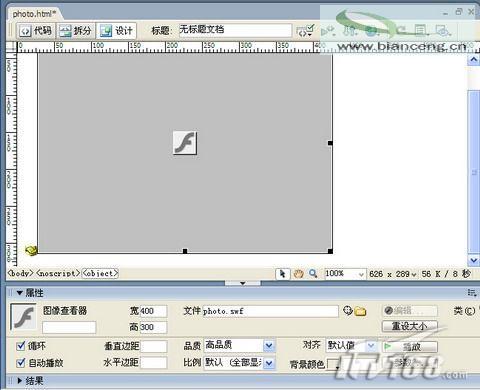This screenshot has height=390, width=480.
Task: Click the vertical scrollbar down arrow
Action: pos(473,260)
